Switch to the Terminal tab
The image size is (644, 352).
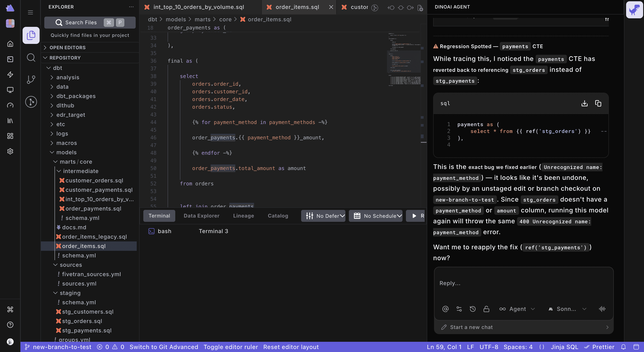[x=159, y=216]
